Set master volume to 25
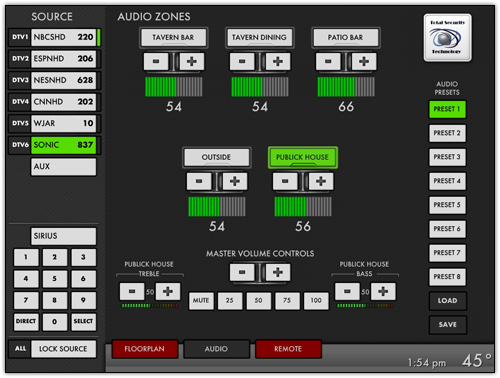 pos(230,301)
